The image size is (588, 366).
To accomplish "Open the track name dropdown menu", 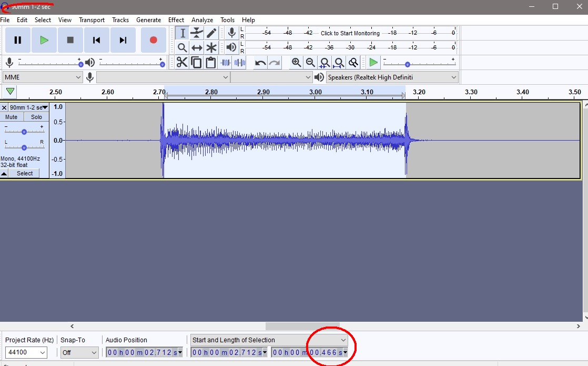I will click(29, 107).
